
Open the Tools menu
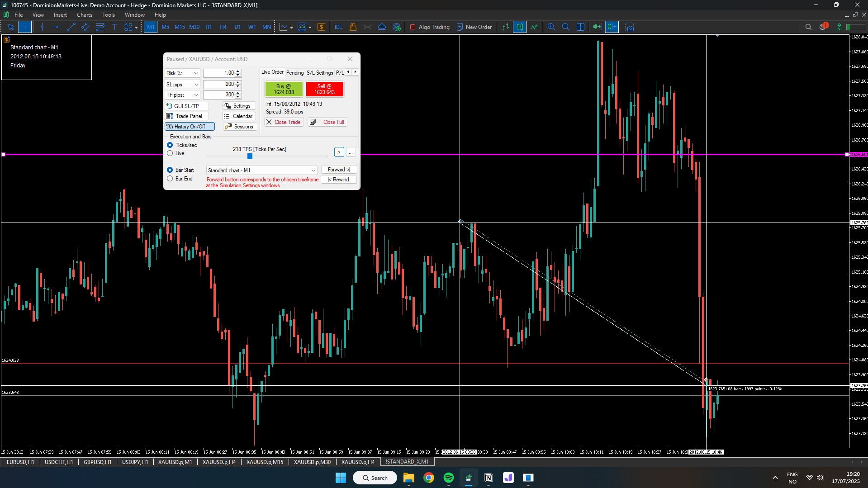click(109, 15)
